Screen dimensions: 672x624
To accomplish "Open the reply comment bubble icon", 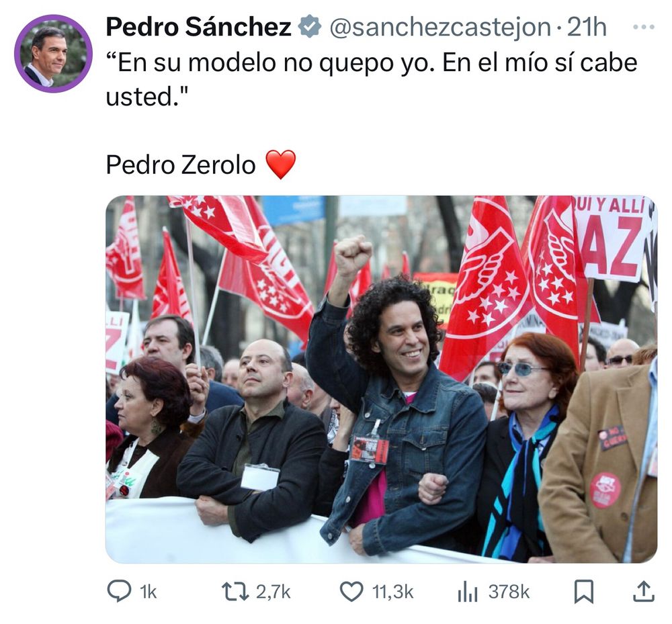I will tap(119, 592).
